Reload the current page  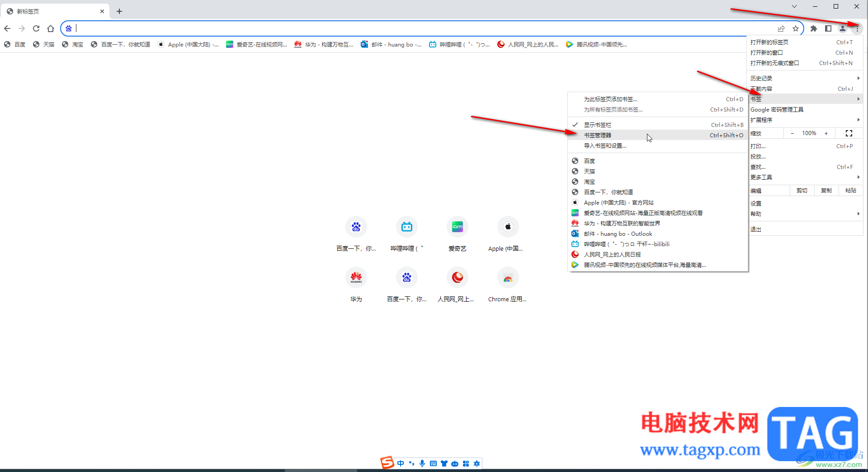(36, 28)
